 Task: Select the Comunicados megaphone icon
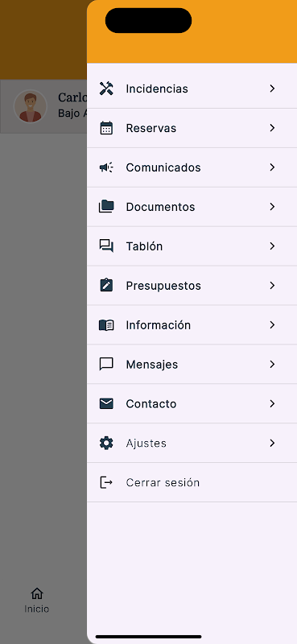[x=106, y=167]
